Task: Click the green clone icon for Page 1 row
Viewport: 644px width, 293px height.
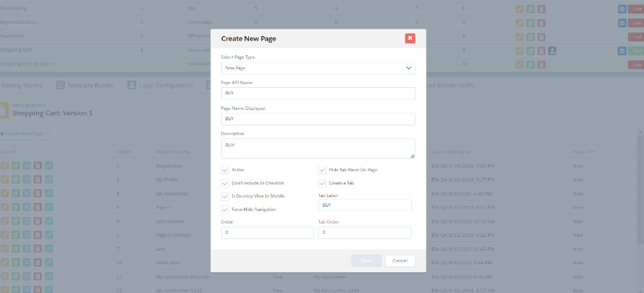Action: click(15, 207)
